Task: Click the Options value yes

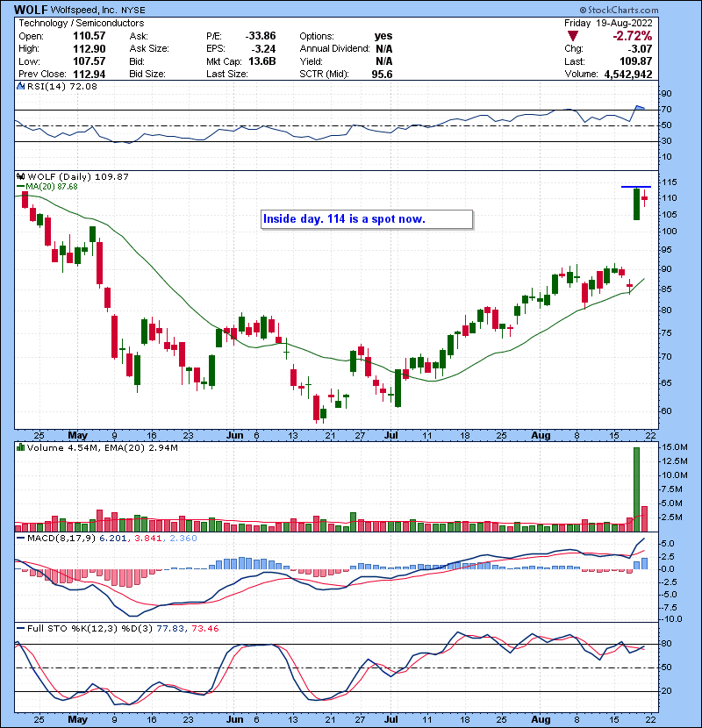Action: pos(383,36)
